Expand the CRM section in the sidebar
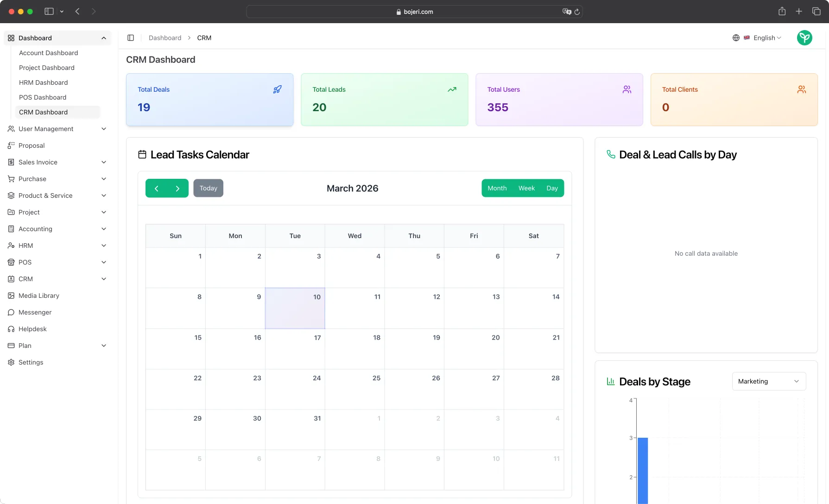Image resolution: width=829 pixels, height=504 pixels. pyautogui.click(x=104, y=279)
